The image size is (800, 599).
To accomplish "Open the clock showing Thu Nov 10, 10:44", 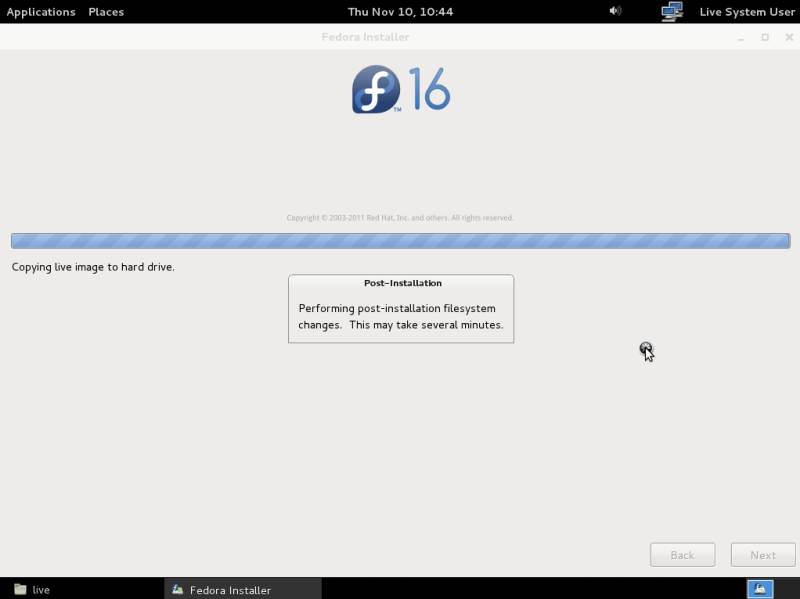I will click(x=401, y=12).
